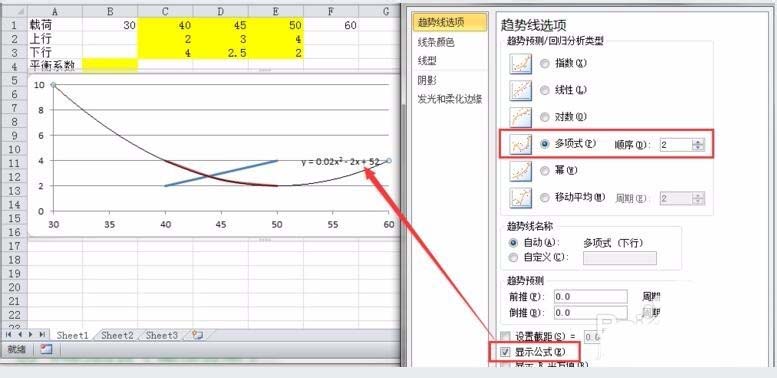Image resolution: width=777 pixels, height=378 pixels.
Task: Click the 设置截距 value field
Action: pos(593,337)
